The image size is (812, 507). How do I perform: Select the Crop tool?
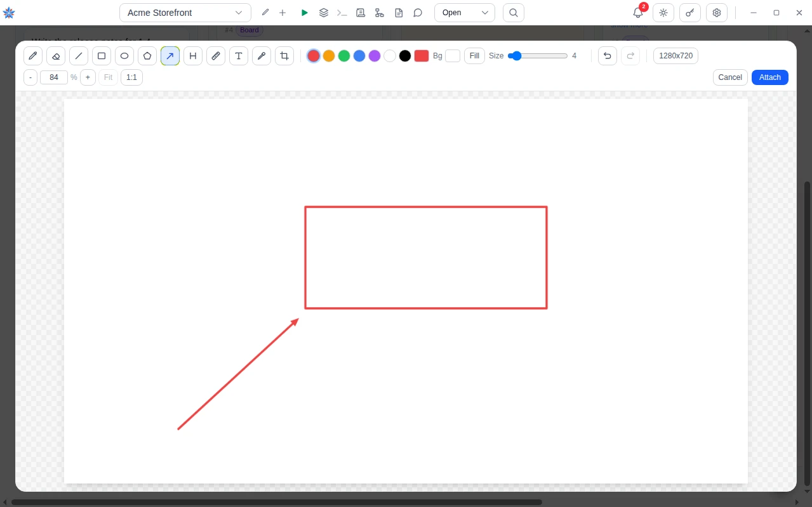pyautogui.click(x=284, y=56)
